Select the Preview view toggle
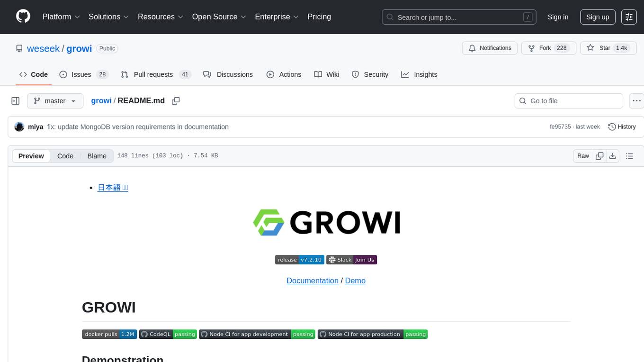Viewport: 644px width, 362px height. 31,156
